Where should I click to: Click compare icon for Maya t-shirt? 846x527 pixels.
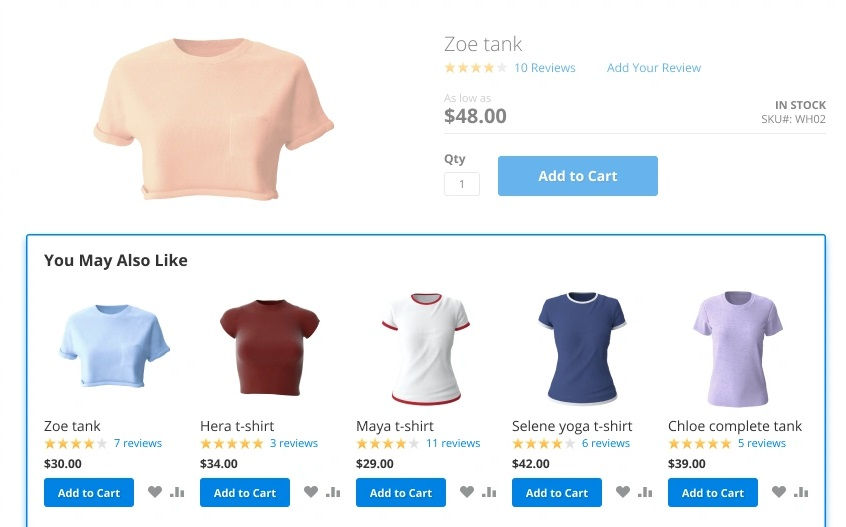(x=489, y=491)
